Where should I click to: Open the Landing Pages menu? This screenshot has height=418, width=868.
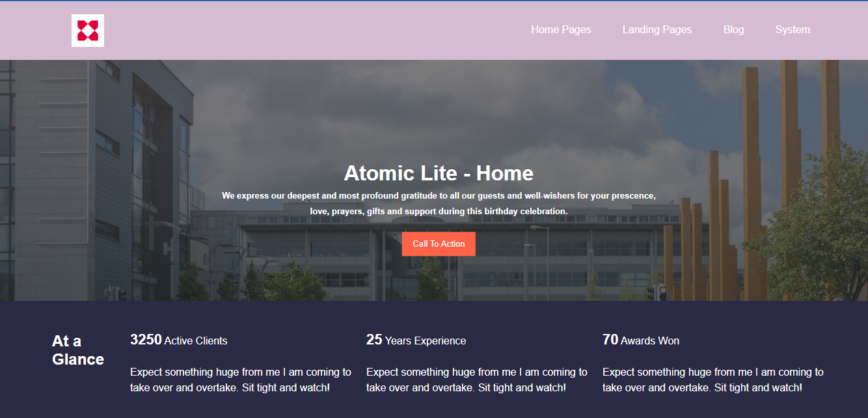coord(657,29)
